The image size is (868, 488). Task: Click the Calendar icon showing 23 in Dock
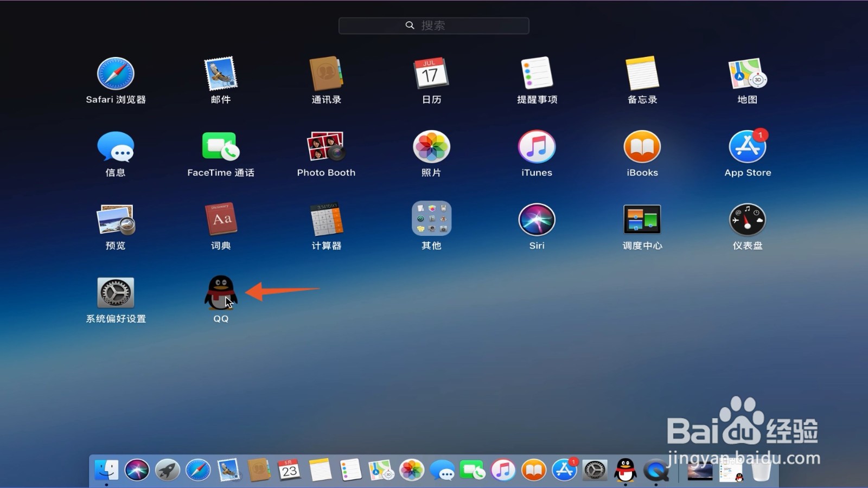click(x=290, y=470)
